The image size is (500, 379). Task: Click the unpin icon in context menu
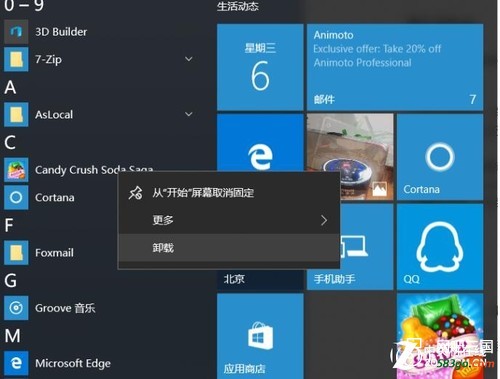pyautogui.click(x=135, y=193)
